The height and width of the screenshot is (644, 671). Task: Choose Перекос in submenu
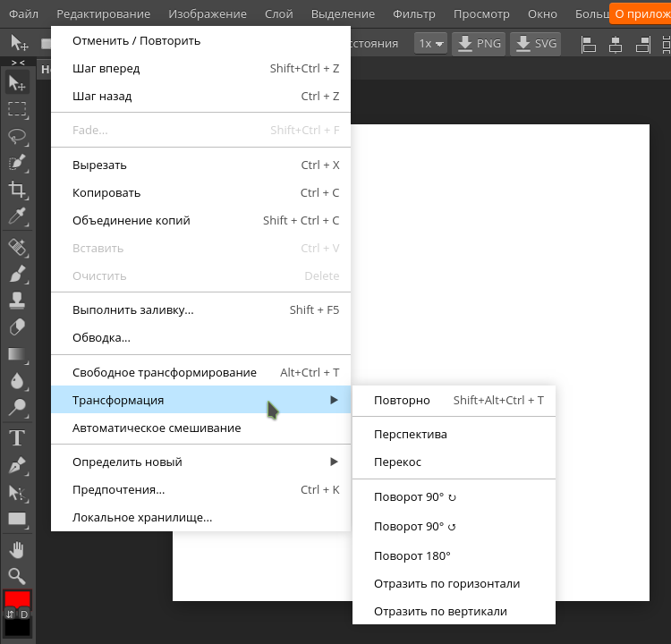tap(454, 462)
